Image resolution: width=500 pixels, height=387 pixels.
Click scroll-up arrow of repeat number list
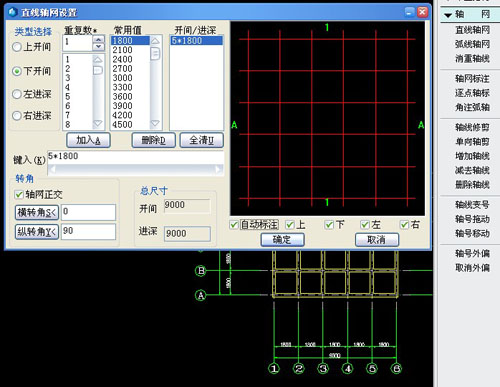click(98, 59)
